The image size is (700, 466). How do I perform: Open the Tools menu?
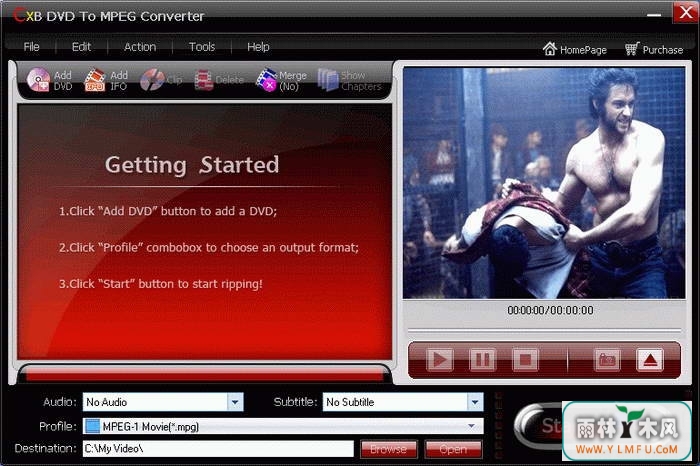(x=202, y=47)
